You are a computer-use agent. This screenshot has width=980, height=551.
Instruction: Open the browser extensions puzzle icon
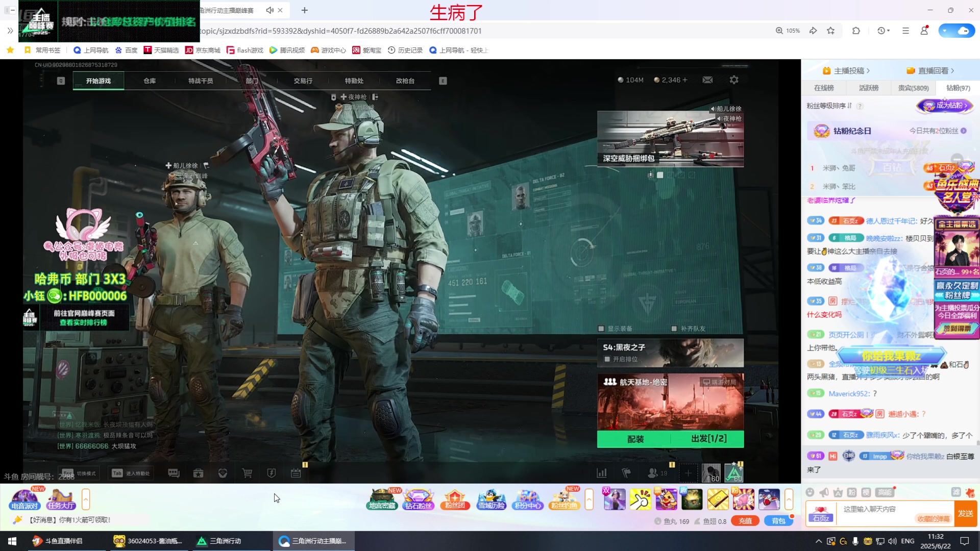(856, 31)
